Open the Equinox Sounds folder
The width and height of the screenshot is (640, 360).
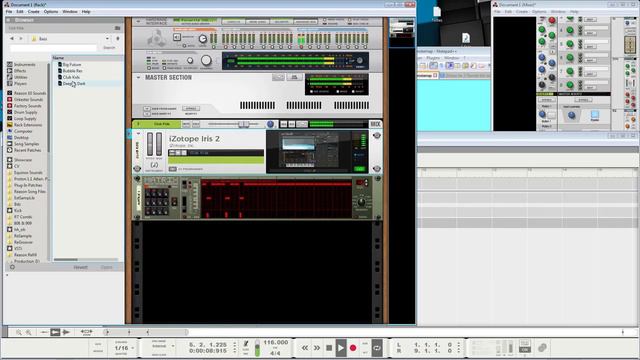click(28, 173)
